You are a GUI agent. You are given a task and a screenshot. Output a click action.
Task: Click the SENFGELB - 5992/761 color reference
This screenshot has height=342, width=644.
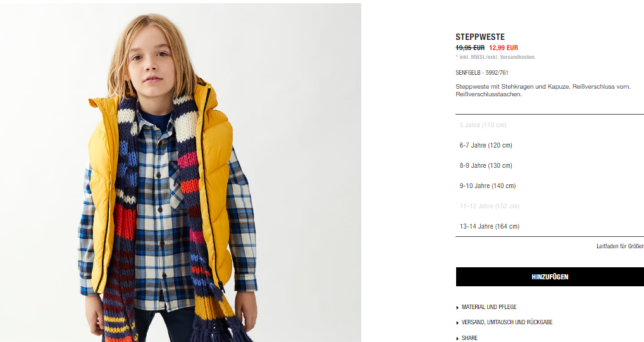(482, 73)
